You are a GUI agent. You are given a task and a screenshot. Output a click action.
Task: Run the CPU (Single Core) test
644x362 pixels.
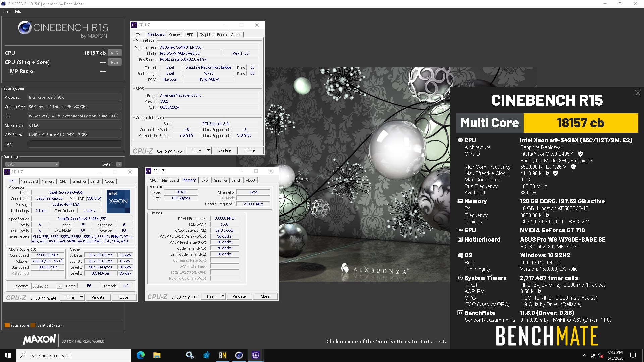tap(114, 62)
